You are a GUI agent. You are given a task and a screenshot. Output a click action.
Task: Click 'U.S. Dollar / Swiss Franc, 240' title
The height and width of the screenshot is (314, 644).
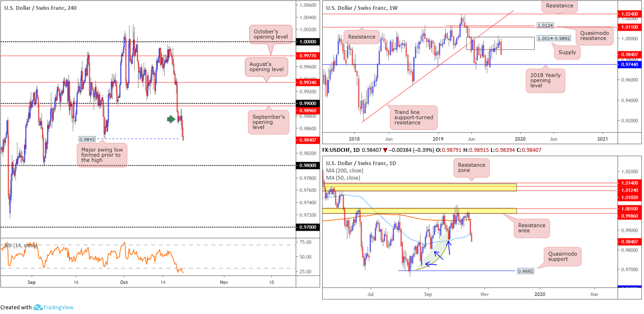(x=40, y=8)
